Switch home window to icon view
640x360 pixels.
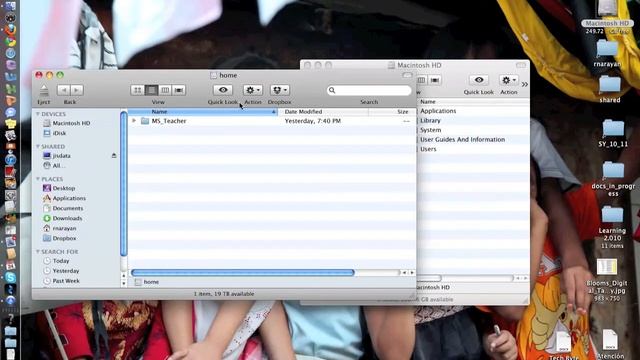138,90
